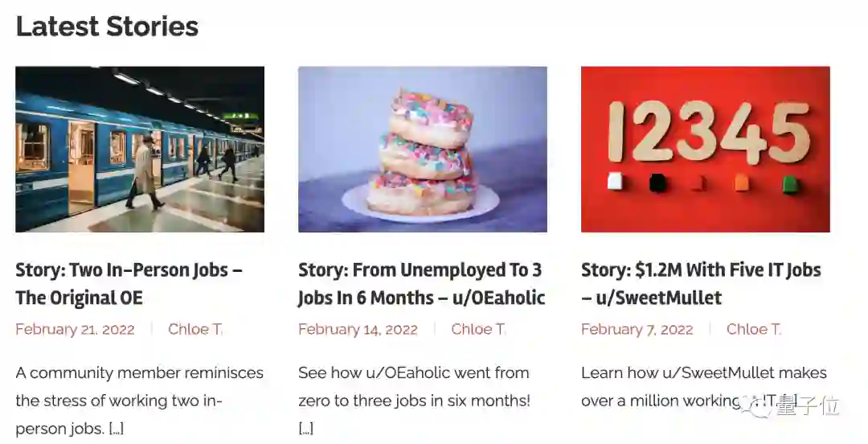The image size is (868, 444).
Task: Open the subway station story thumbnail
Action: (140, 150)
